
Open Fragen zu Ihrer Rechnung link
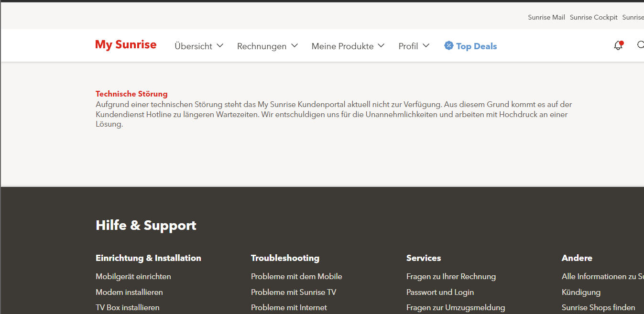point(451,276)
